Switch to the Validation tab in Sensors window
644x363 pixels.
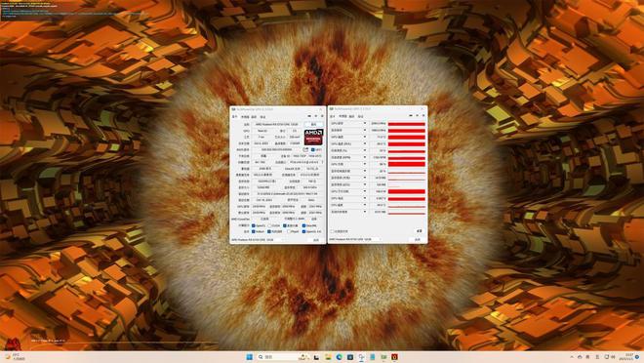[360, 116]
